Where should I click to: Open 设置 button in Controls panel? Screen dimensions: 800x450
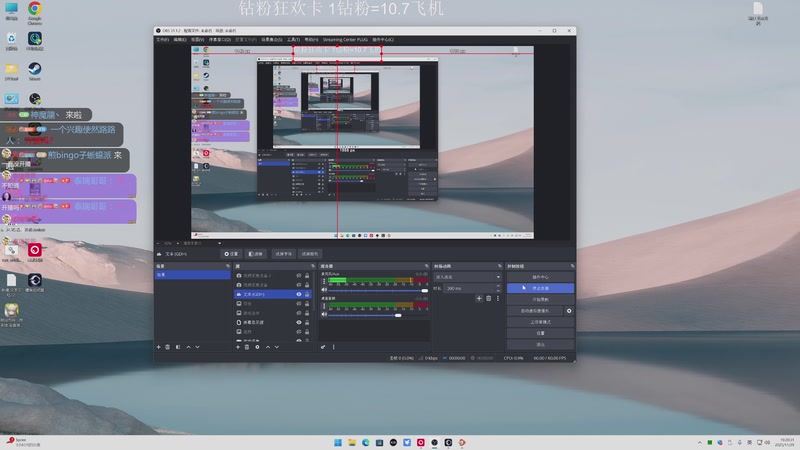tap(540, 333)
